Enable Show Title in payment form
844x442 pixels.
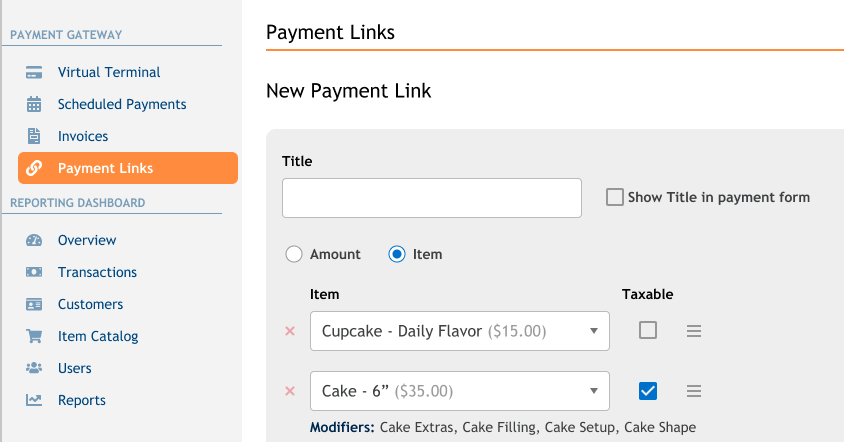coord(615,197)
